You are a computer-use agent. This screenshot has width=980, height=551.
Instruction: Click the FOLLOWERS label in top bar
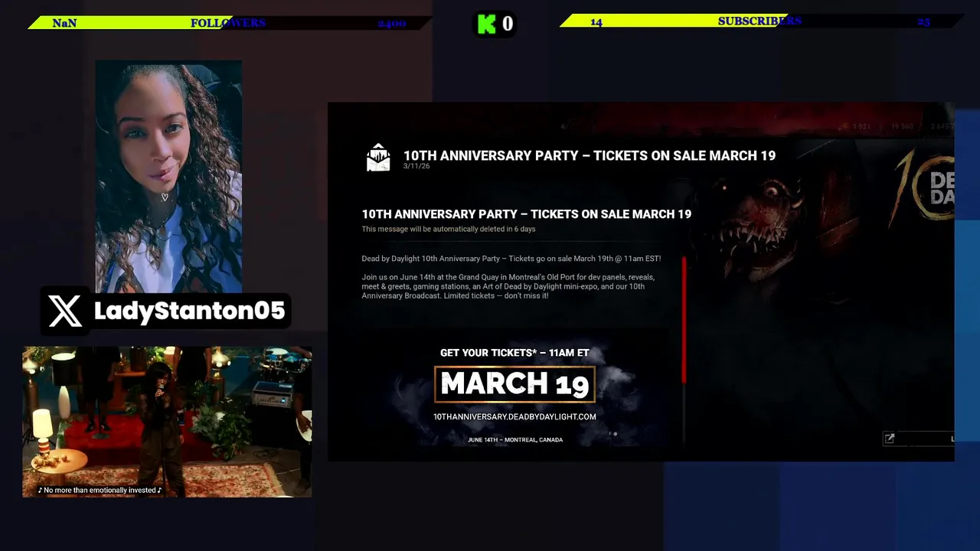tap(227, 23)
